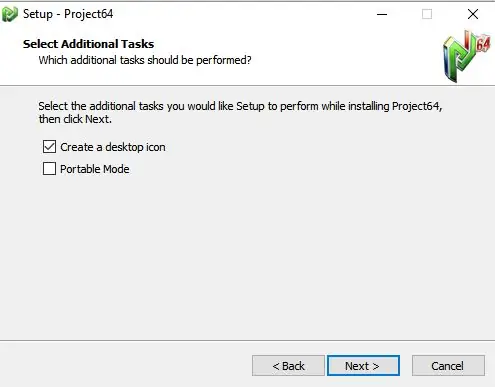Screen dimensions: 495x387
Task: Click the 'Which additional tasks should be performed?' subtitle
Action: click(x=145, y=60)
